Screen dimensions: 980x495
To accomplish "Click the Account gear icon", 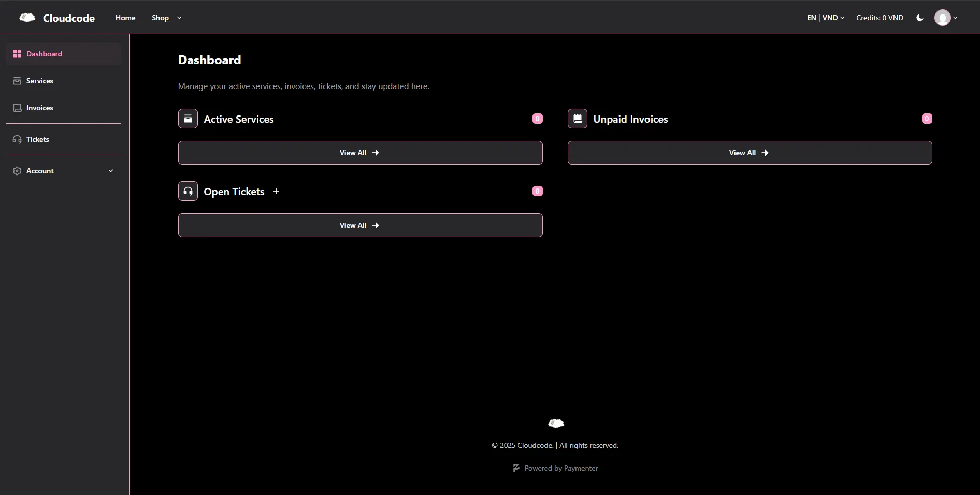I will [x=17, y=171].
